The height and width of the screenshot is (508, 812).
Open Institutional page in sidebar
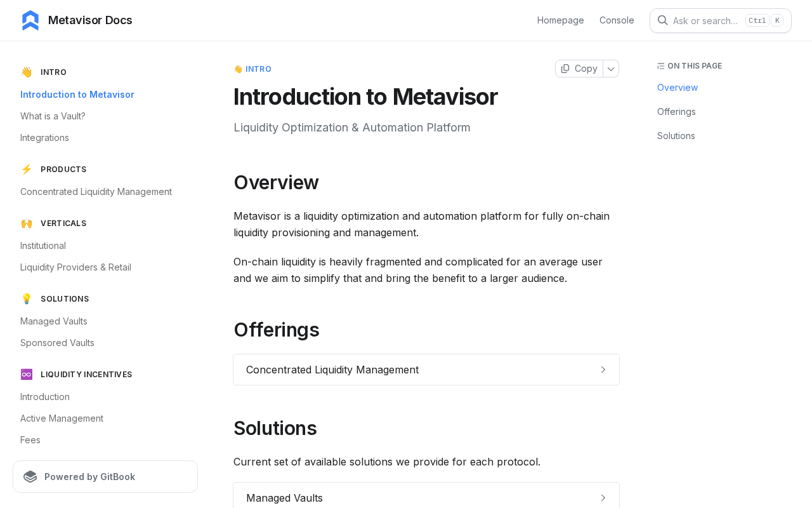click(x=43, y=246)
